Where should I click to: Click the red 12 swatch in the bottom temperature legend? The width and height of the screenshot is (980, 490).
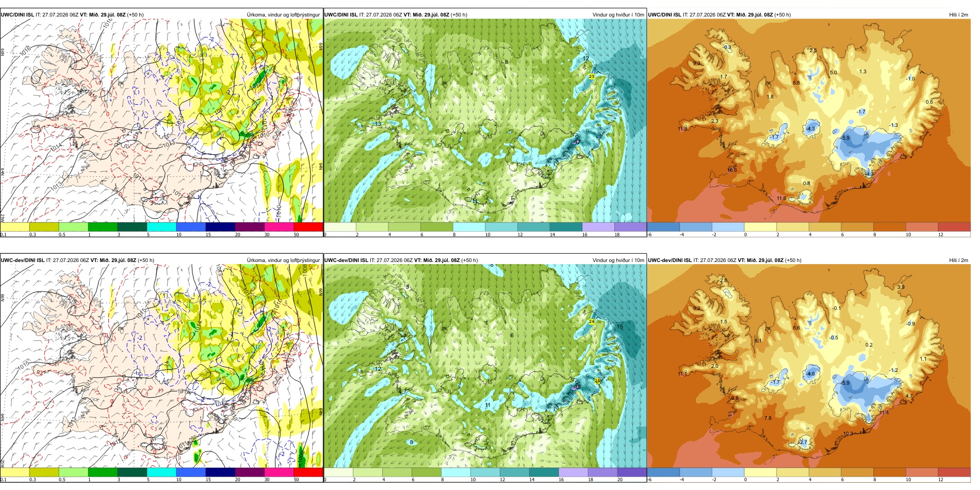(x=954, y=471)
